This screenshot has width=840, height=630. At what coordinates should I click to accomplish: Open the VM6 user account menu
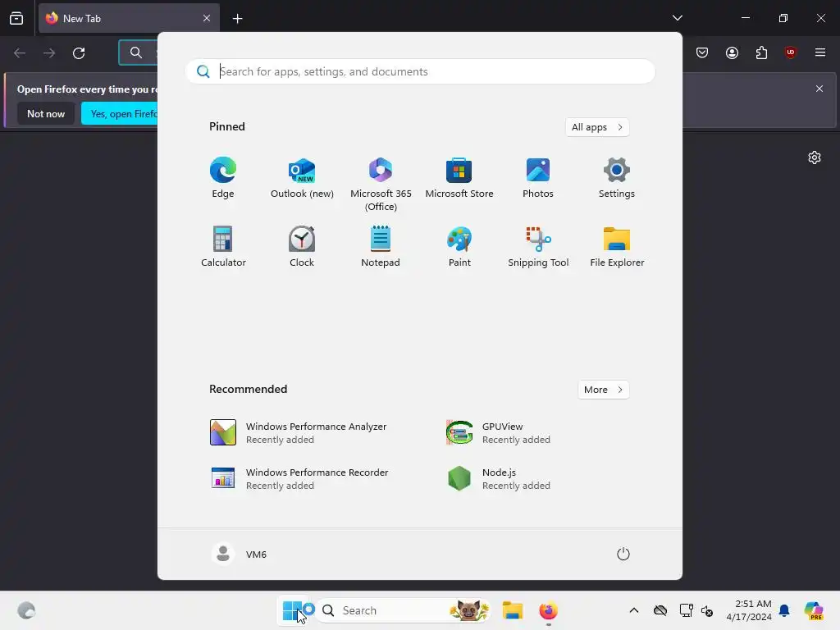240,554
